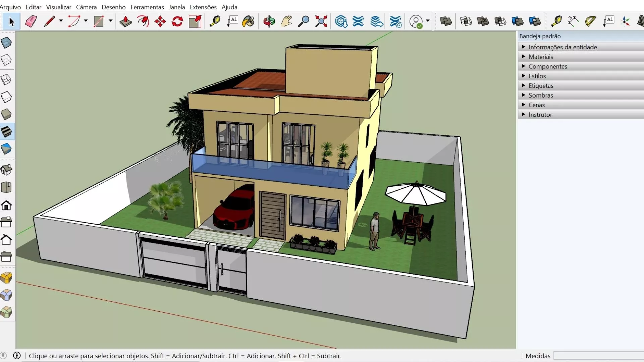Choose the Move tool
Image resolution: width=644 pixels, height=362 pixels.
pos(160,21)
